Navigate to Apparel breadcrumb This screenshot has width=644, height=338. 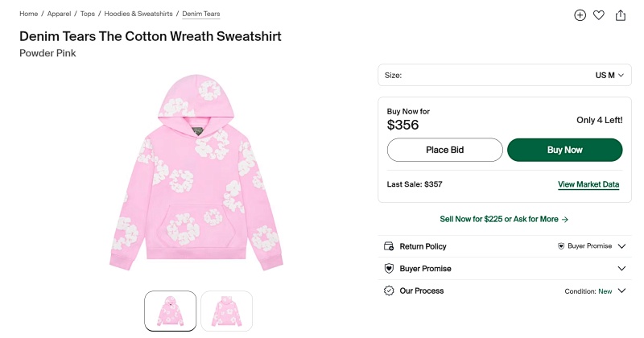(x=59, y=14)
